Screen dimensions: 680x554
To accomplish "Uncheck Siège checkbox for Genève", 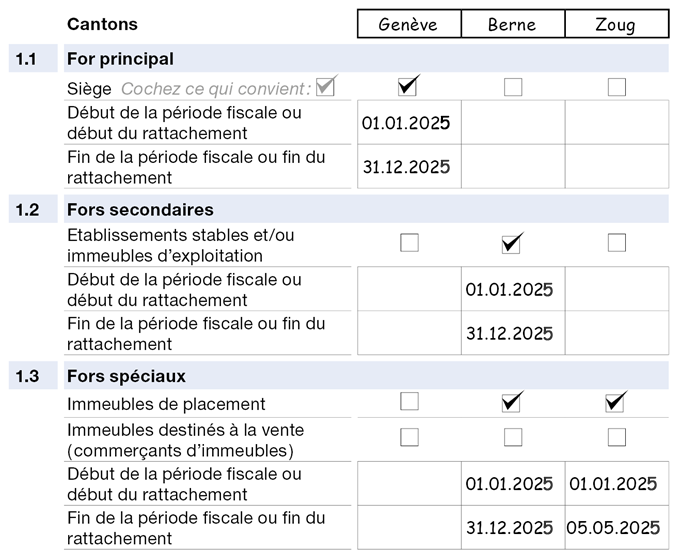I will pos(408,87).
